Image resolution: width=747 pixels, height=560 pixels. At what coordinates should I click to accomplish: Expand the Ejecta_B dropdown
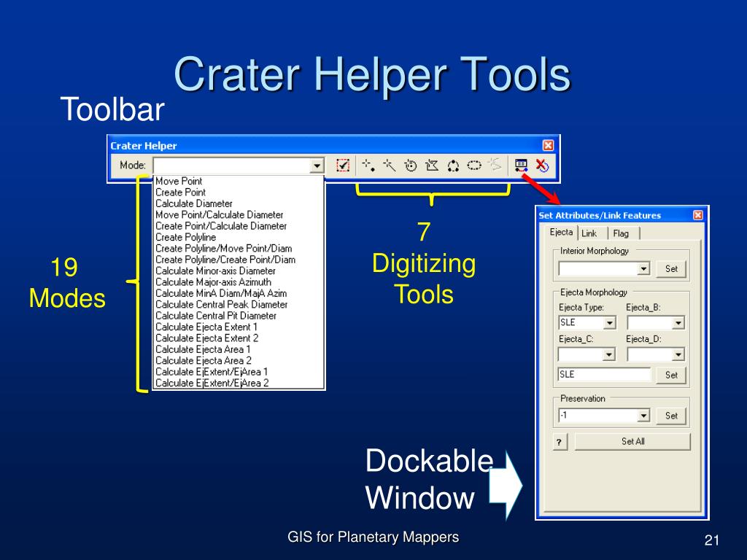[678, 323]
